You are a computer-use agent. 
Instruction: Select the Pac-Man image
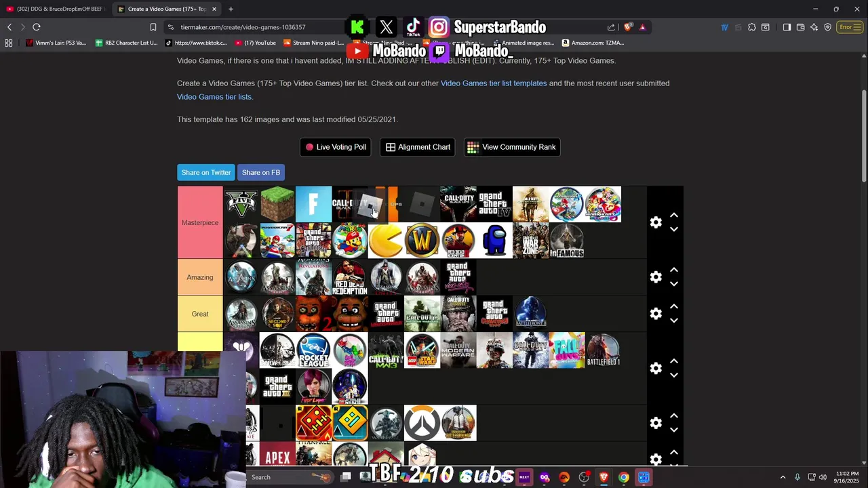pos(386,241)
